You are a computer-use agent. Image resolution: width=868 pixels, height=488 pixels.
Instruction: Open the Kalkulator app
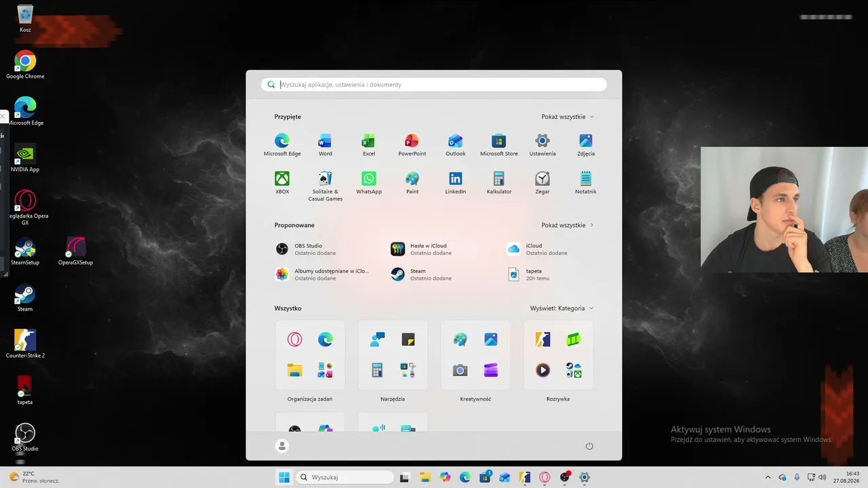(499, 183)
